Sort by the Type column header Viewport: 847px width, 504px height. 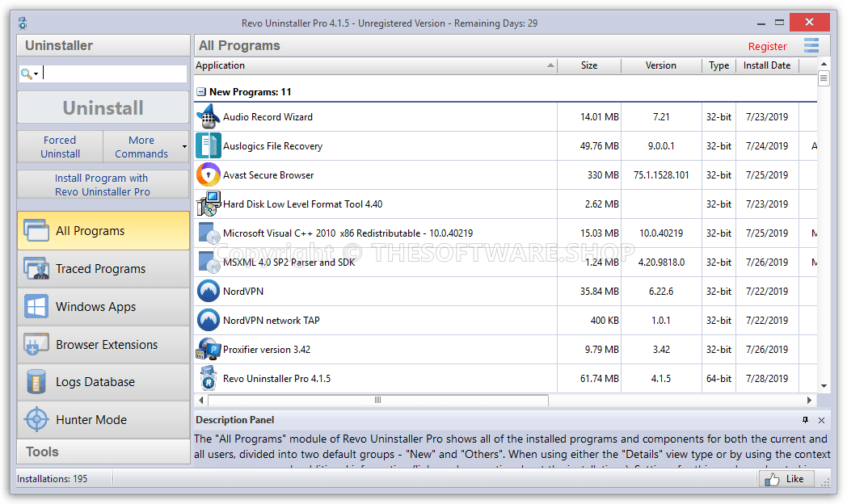point(719,65)
